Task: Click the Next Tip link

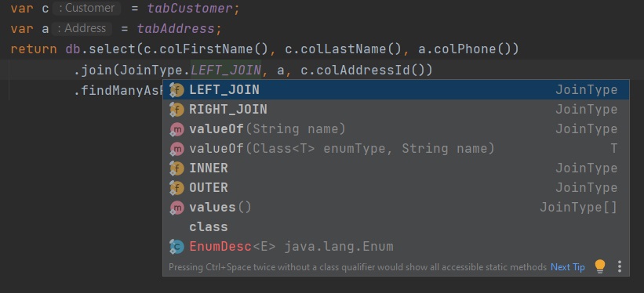Action: [x=568, y=267]
